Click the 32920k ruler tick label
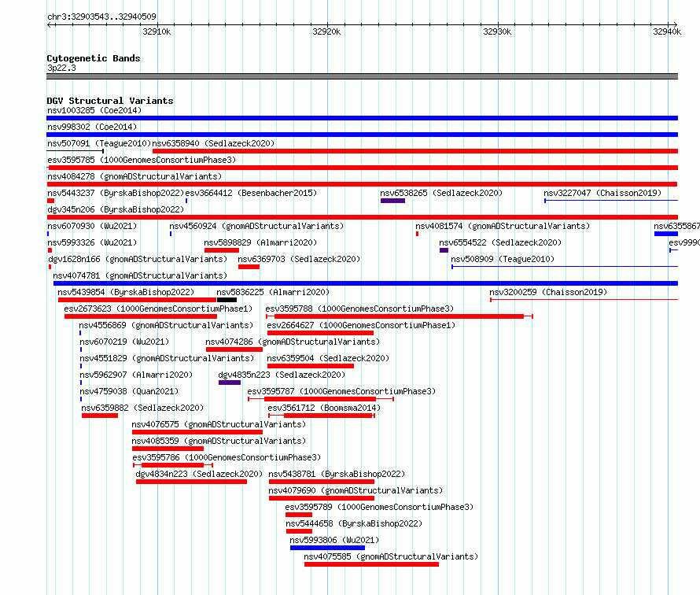Screen dimensions: 700x595 click(326, 31)
